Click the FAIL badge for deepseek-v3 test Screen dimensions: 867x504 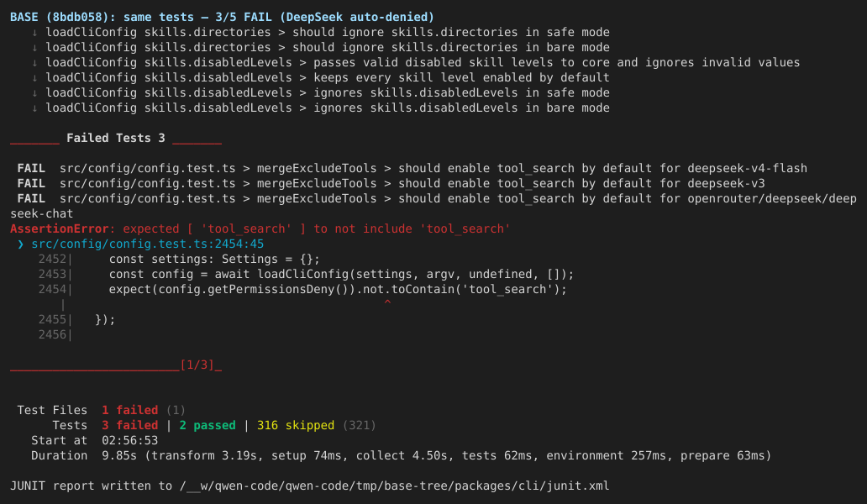pos(31,183)
